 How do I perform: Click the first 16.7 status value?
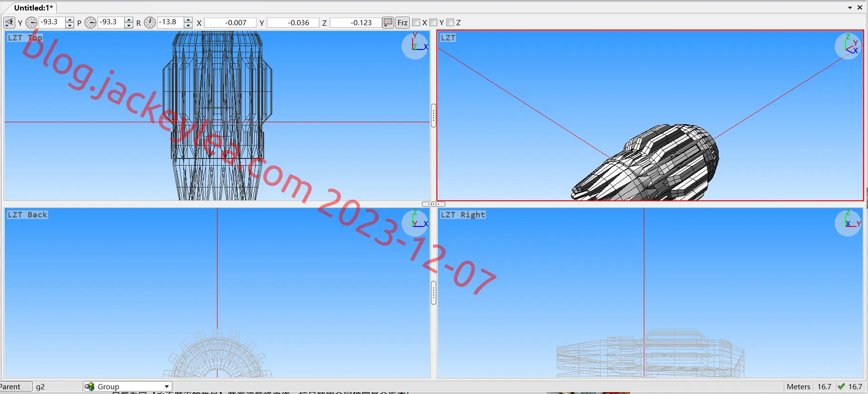coord(824,386)
